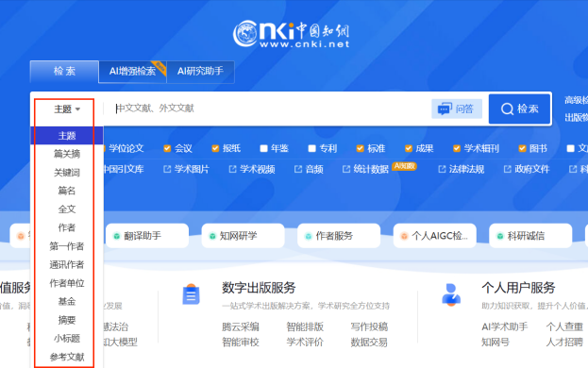Image resolution: width=588 pixels, height=368 pixels.
Task: Open the 作者服务 card
Action: click(x=339, y=236)
